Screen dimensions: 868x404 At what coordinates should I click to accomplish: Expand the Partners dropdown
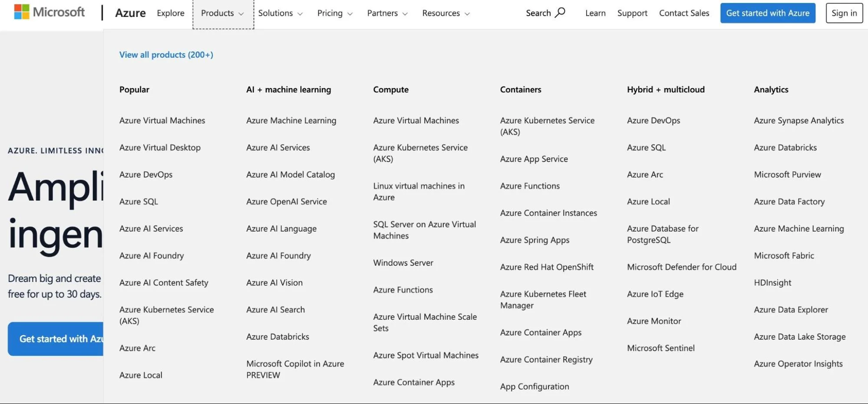point(387,13)
